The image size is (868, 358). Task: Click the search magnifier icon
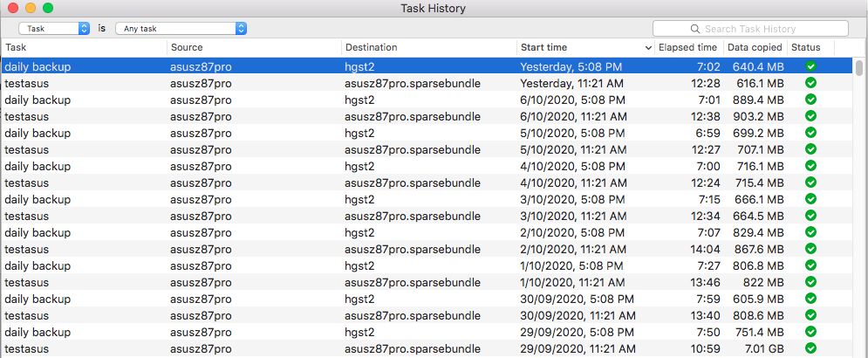tap(695, 29)
